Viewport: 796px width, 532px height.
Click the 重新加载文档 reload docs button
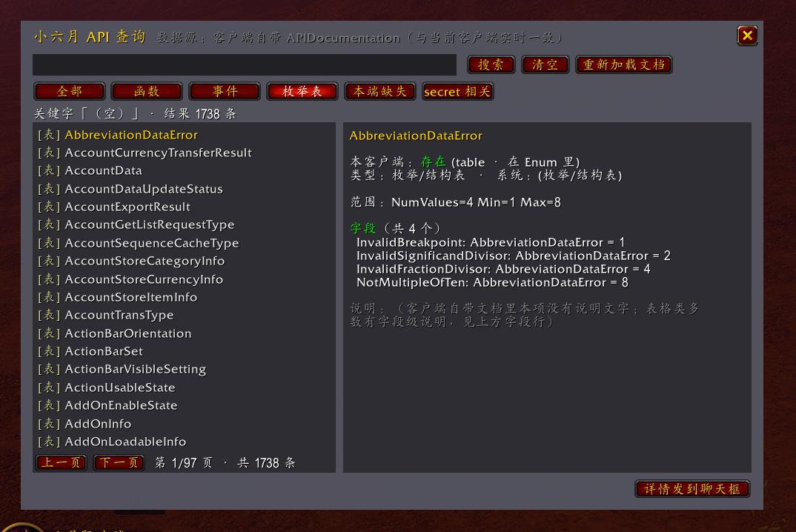tap(624, 65)
